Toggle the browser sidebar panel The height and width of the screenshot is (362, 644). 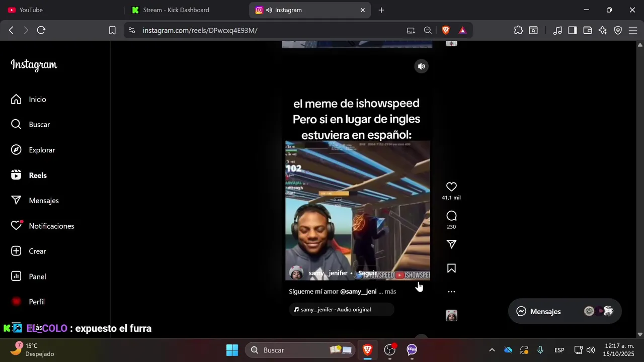[x=573, y=30]
